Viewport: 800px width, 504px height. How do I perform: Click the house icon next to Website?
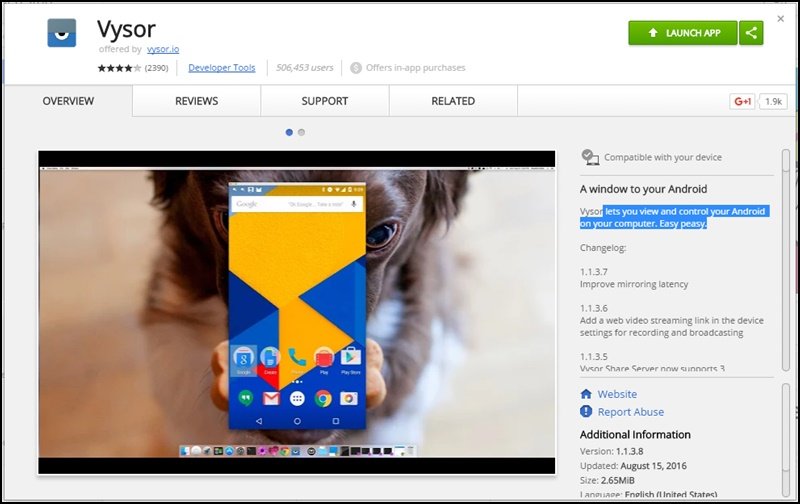click(586, 394)
